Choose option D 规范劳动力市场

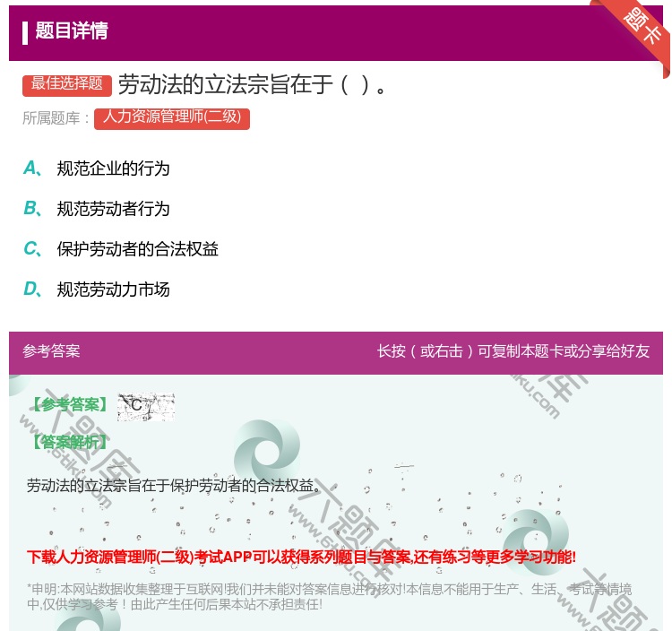point(113,290)
